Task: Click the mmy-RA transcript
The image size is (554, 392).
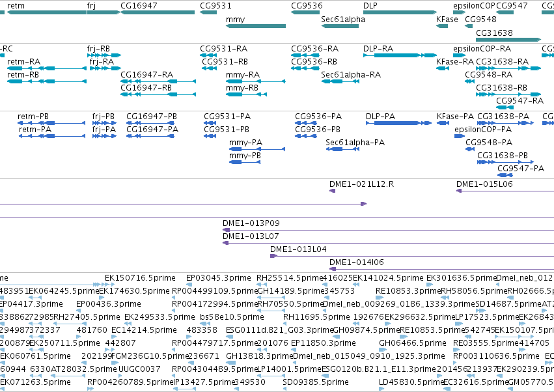Action: (x=255, y=81)
